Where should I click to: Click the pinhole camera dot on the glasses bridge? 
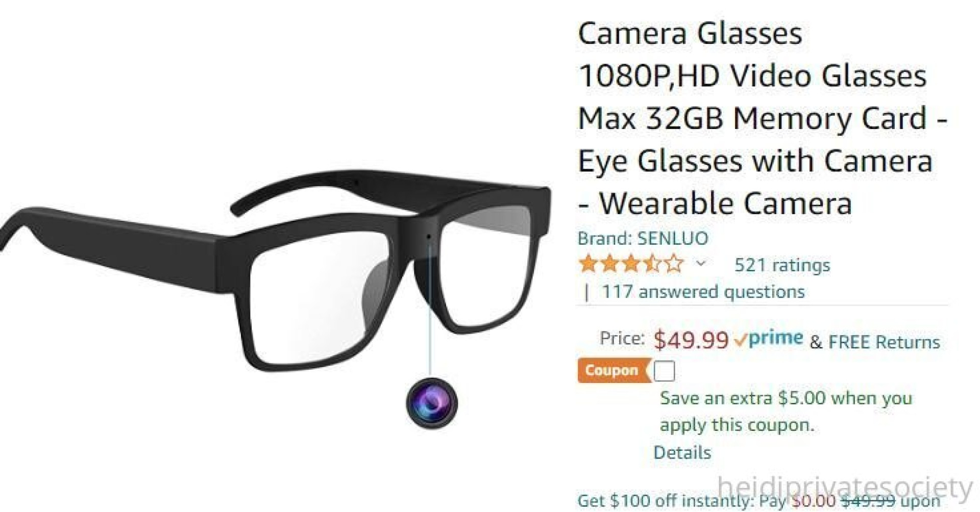tap(429, 237)
